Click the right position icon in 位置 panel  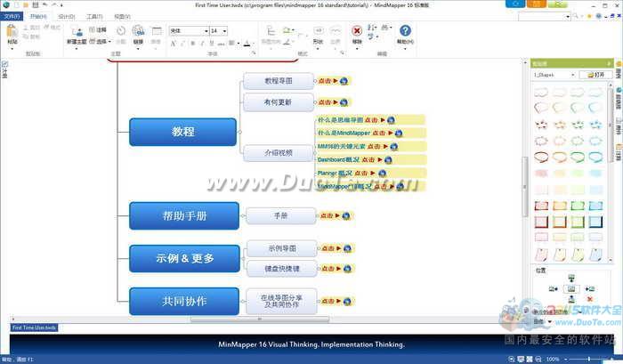click(x=589, y=289)
